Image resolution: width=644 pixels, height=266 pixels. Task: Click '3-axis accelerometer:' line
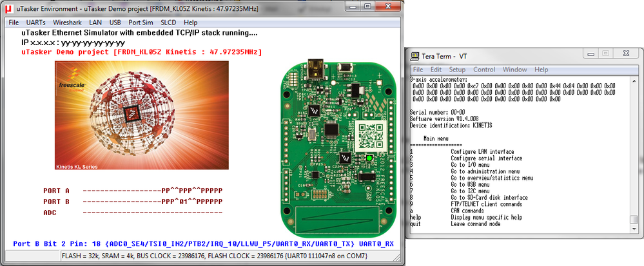(x=438, y=79)
